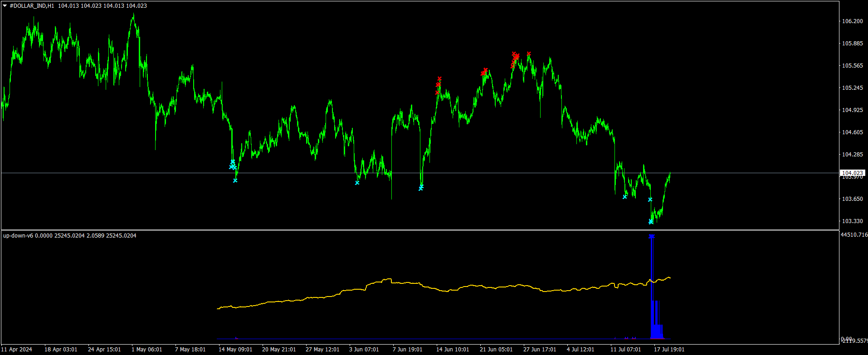Click the current price label 104.023
The height and width of the screenshot is (355, 868).
click(x=852, y=173)
